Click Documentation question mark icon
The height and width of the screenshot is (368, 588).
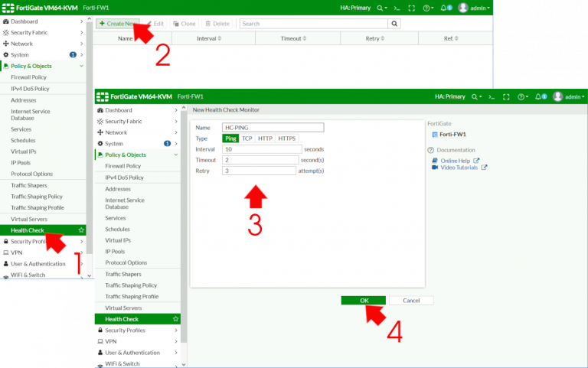(430, 150)
